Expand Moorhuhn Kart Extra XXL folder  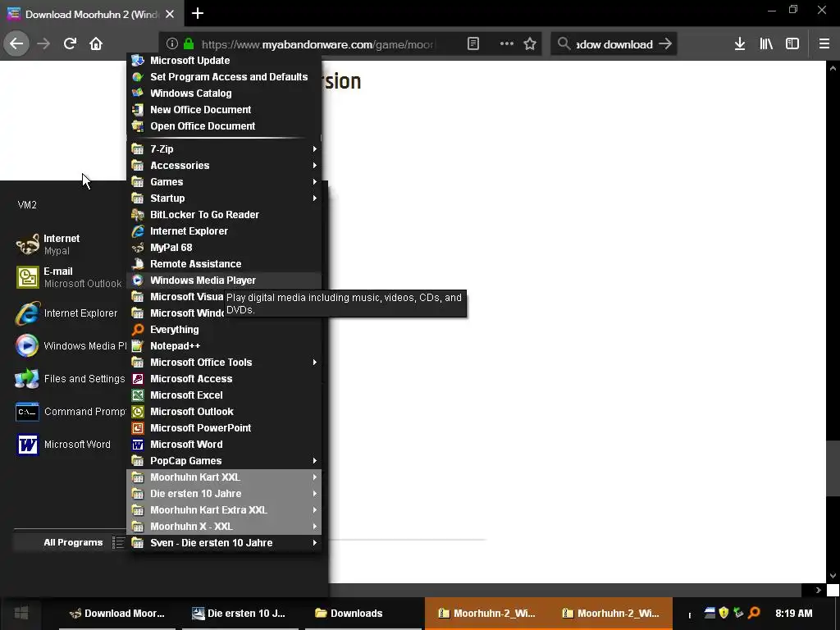click(x=224, y=510)
